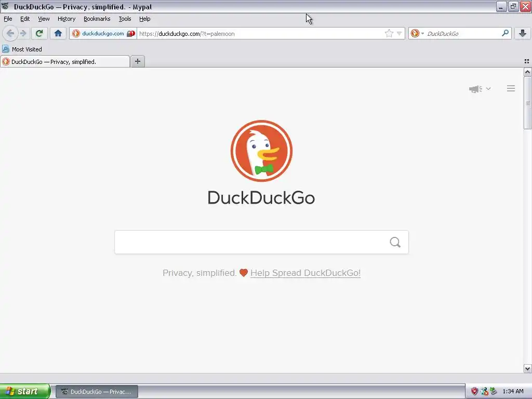Screen dimensions: 532x399
Task: Click the scrollbar up arrow
Action: coord(527,72)
